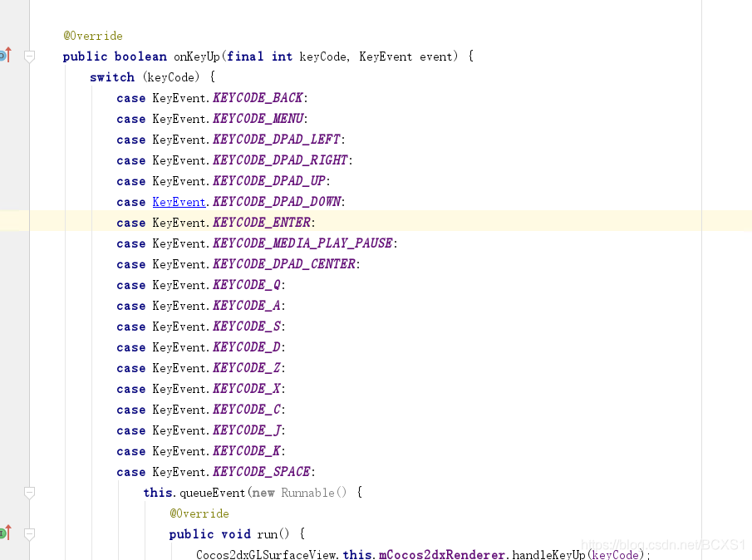Click KEYCODE_D constant
The height and width of the screenshot is (560, 752).
click(247, 347)
